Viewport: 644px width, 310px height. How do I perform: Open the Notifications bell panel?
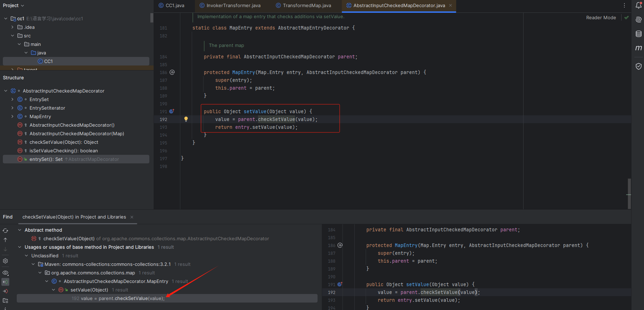point(638,5)
